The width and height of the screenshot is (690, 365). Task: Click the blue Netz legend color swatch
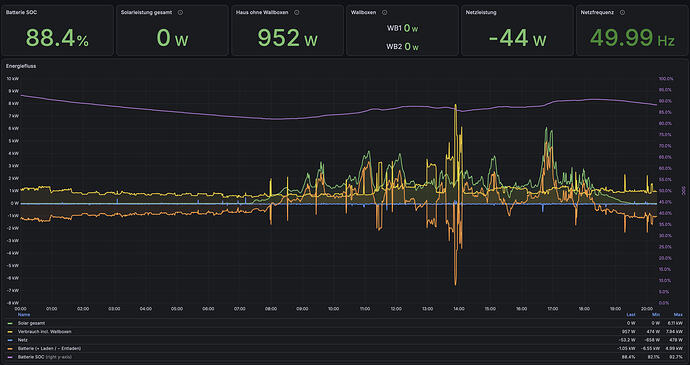coord(10,340)
